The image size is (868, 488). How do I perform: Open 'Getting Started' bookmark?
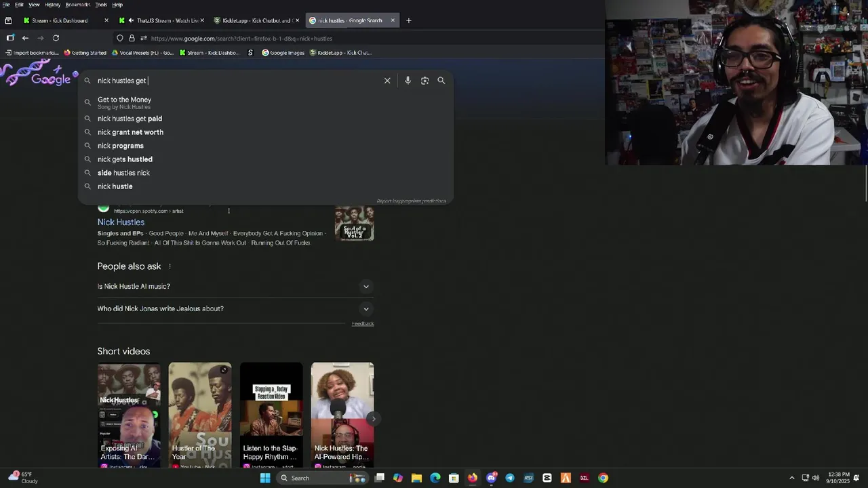click(x=85, y=53)
